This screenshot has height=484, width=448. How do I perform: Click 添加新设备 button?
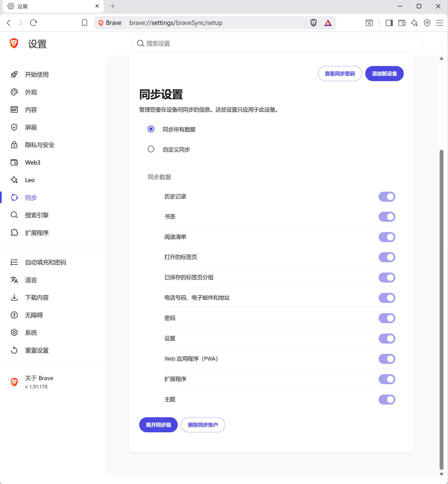coord(384,74)
